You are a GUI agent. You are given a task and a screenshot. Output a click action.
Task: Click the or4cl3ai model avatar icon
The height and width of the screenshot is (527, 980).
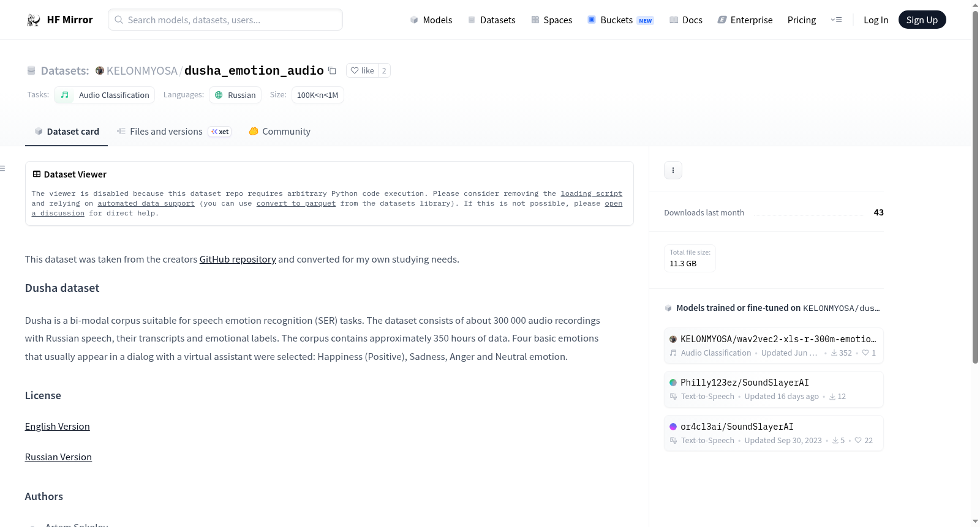click(673, 427)
